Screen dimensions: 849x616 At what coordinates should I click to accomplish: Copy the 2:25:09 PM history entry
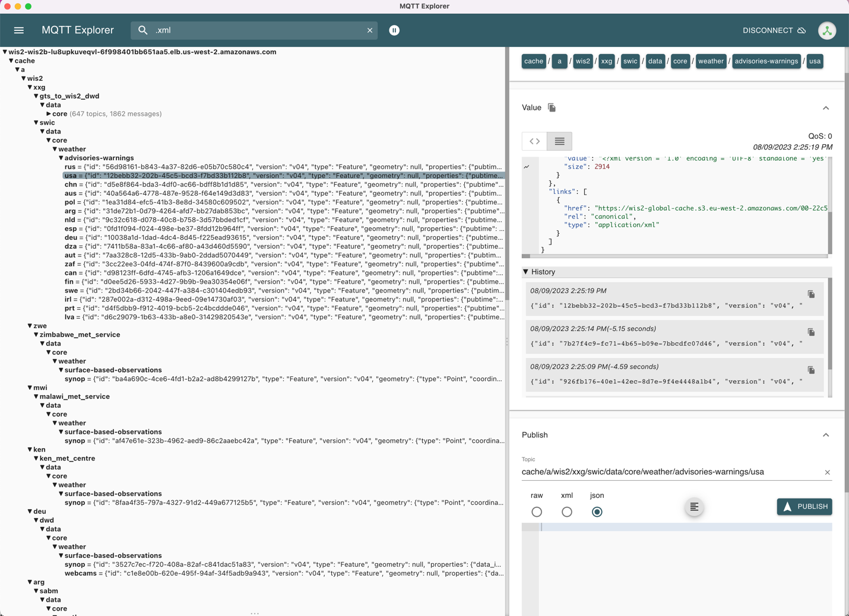811,370
